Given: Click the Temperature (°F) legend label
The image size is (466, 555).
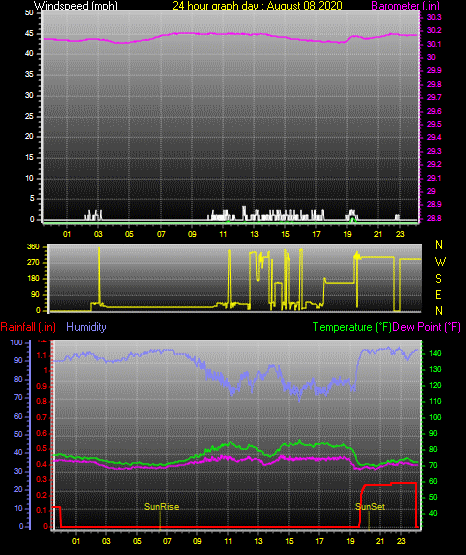Looking at the screenshot, I should tap(352, 327).
